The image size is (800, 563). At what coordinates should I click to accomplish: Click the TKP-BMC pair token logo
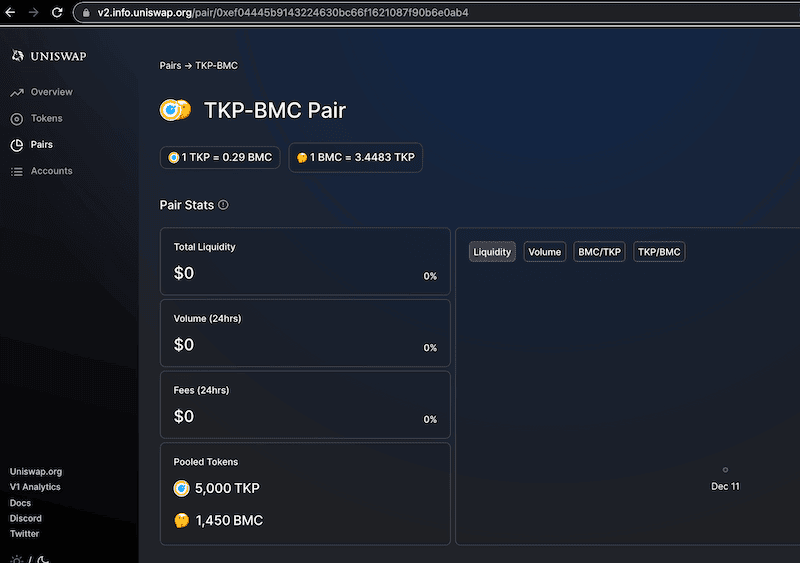pos(175,110)
